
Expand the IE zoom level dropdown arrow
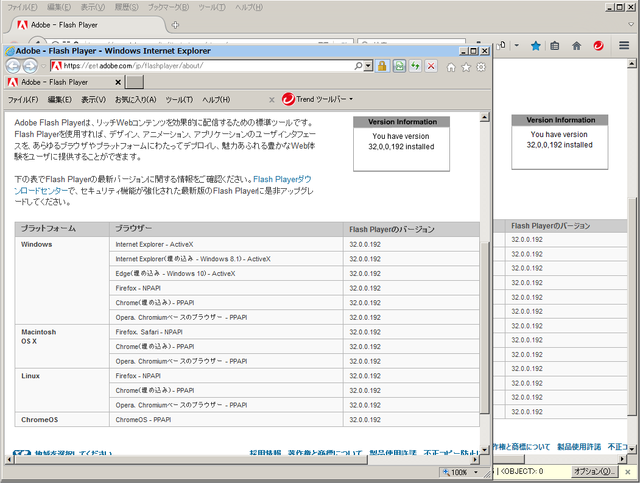pyautogui.click(x=476, y=472)
